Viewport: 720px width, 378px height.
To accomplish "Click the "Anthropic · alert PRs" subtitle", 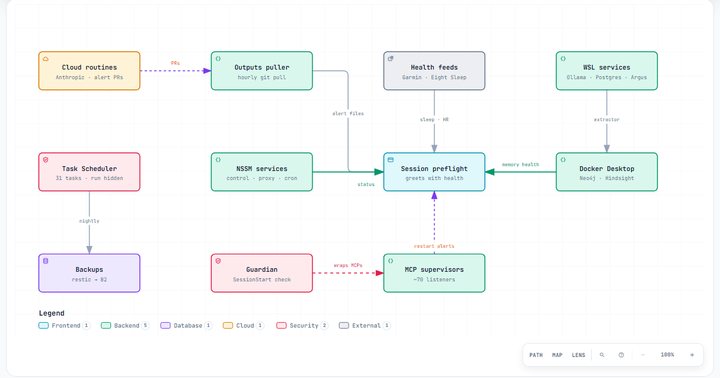I will point(90,77).
